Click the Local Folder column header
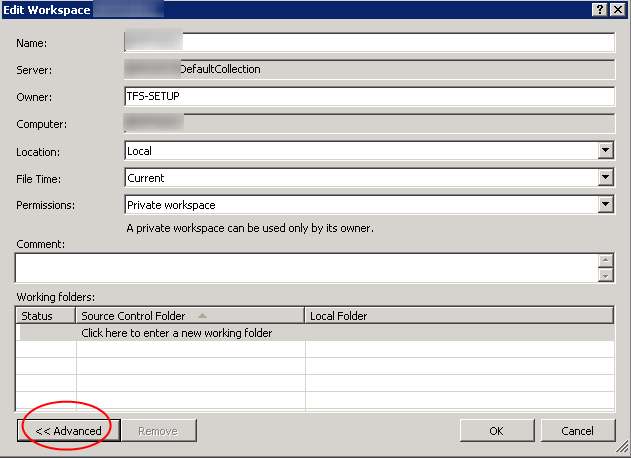Image resolution: width=631 pixels, height=458 pixels. [x=458, y=316]
